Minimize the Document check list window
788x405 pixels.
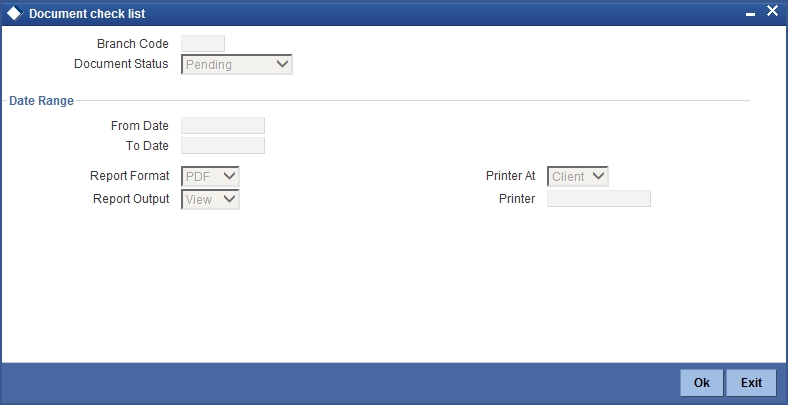pos(750,15)
